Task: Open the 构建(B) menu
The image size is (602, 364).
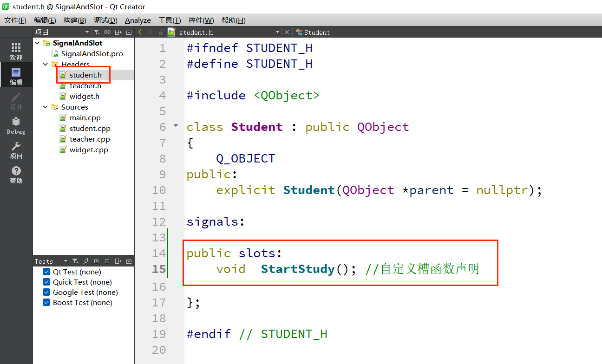Action: pos(75,20)
